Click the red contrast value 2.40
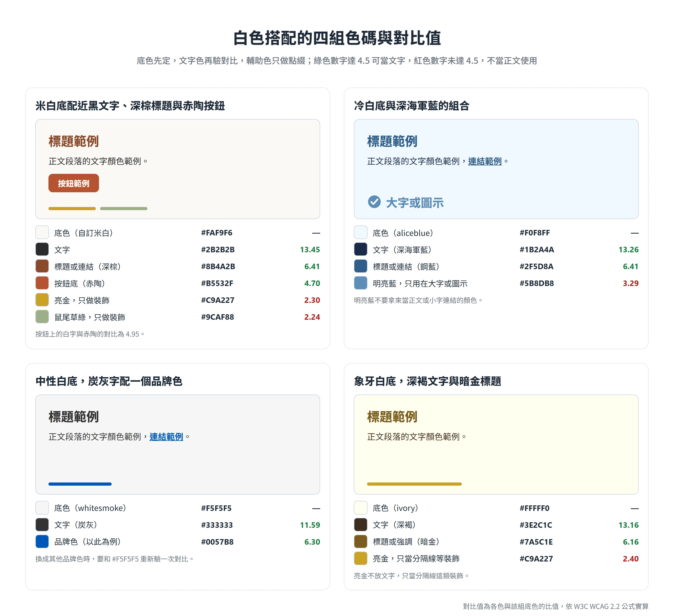 click(x=631, y=559)
